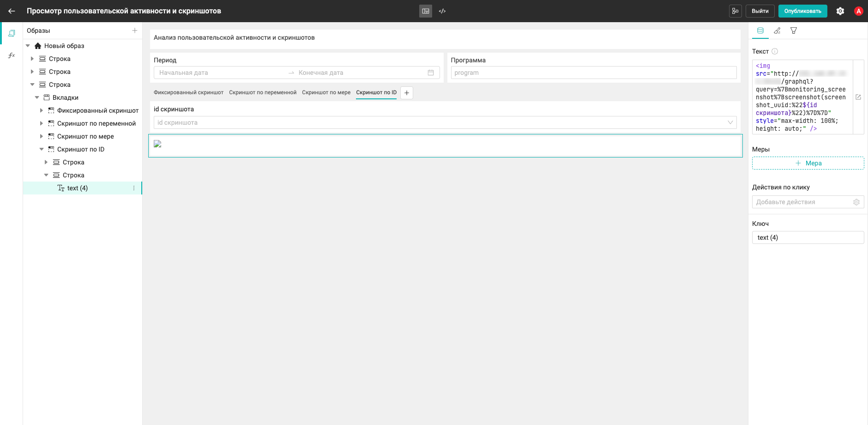Open data tab in properties panel

[760, 30]
